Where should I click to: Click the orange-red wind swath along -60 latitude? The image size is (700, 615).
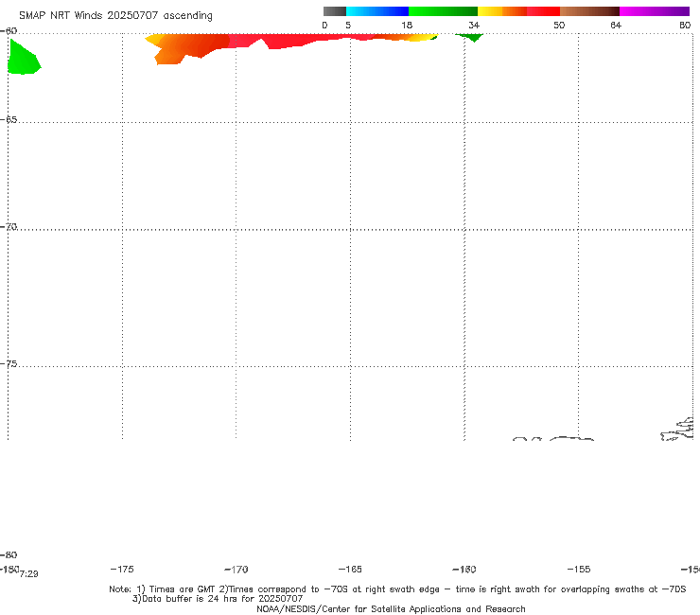286,43
